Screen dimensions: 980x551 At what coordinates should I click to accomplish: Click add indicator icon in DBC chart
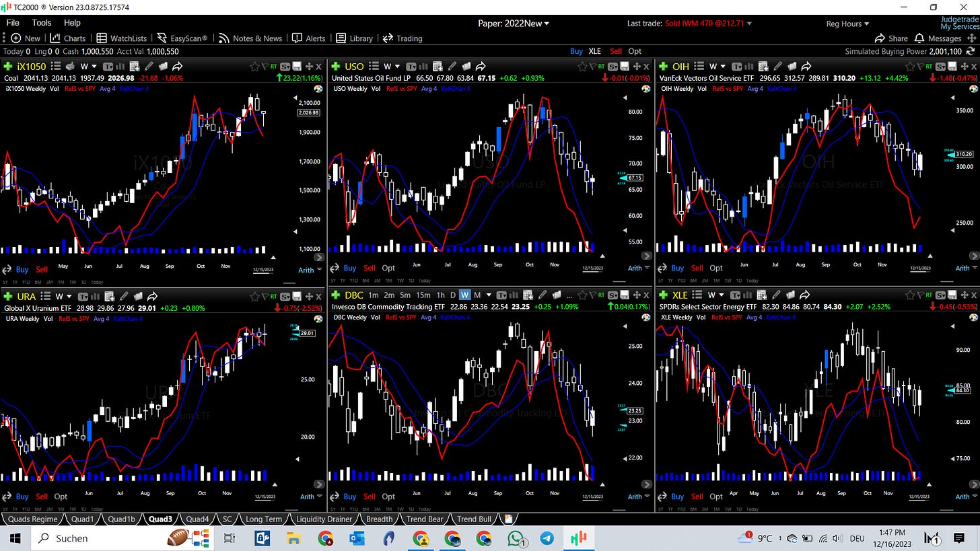click(528, 297)
